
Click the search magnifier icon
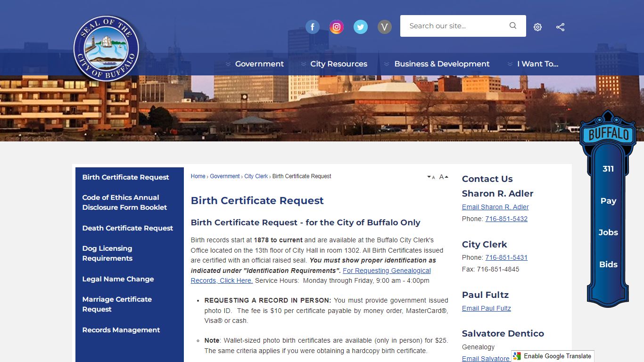(513, 26)
